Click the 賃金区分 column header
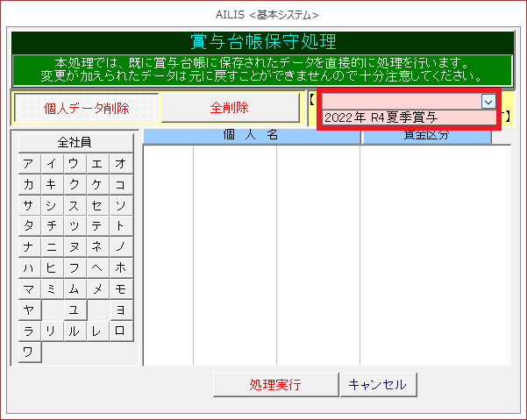Viewport: 527px width, 420px height. tap(427, 136)
